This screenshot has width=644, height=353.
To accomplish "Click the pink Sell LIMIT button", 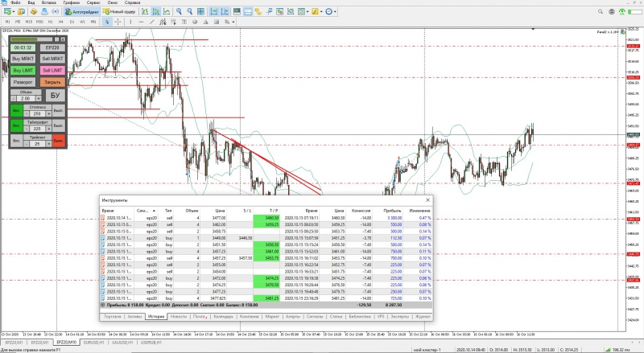I will tap(52, 70).
